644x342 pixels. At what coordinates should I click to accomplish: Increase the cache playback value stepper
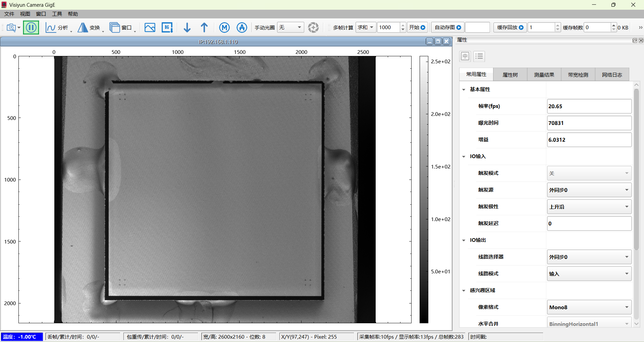click(558, 25)
